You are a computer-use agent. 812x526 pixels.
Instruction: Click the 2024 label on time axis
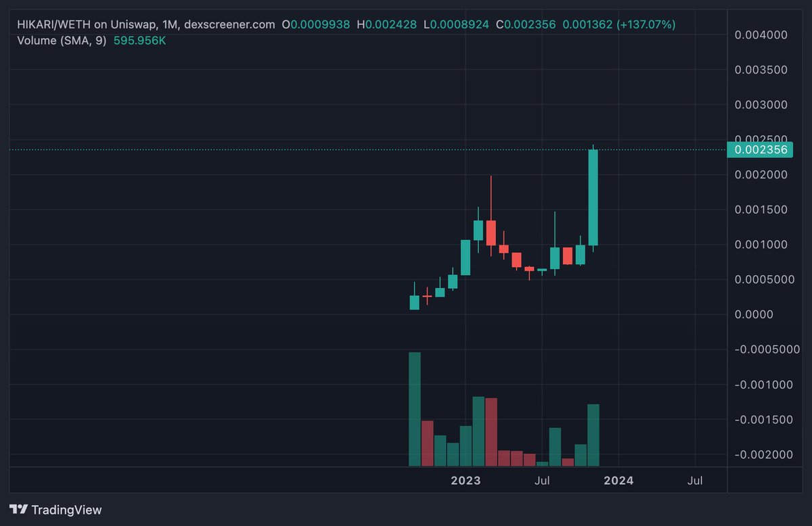618,481
